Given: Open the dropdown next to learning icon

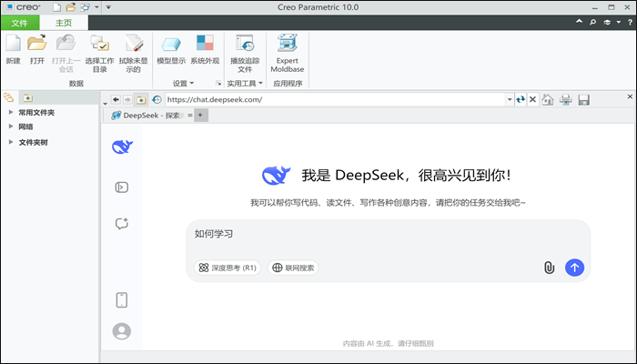Looking at the screenshot, I should tap(619, 23).
